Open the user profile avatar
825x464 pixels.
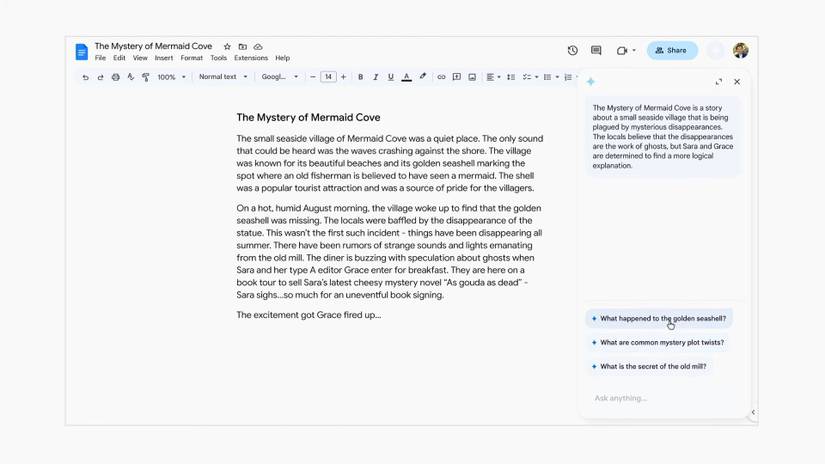point(741,51)
